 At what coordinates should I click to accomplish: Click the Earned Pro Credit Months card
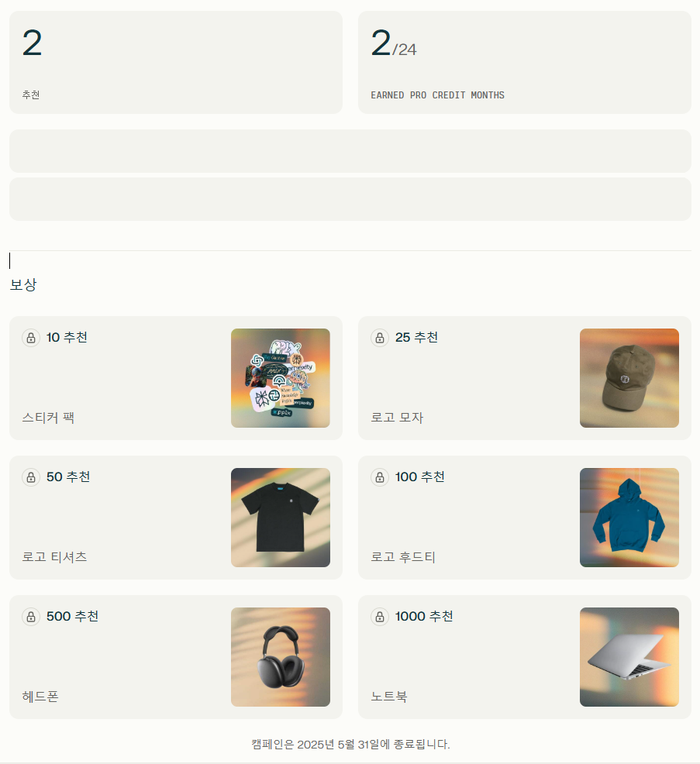coord(525,62)
